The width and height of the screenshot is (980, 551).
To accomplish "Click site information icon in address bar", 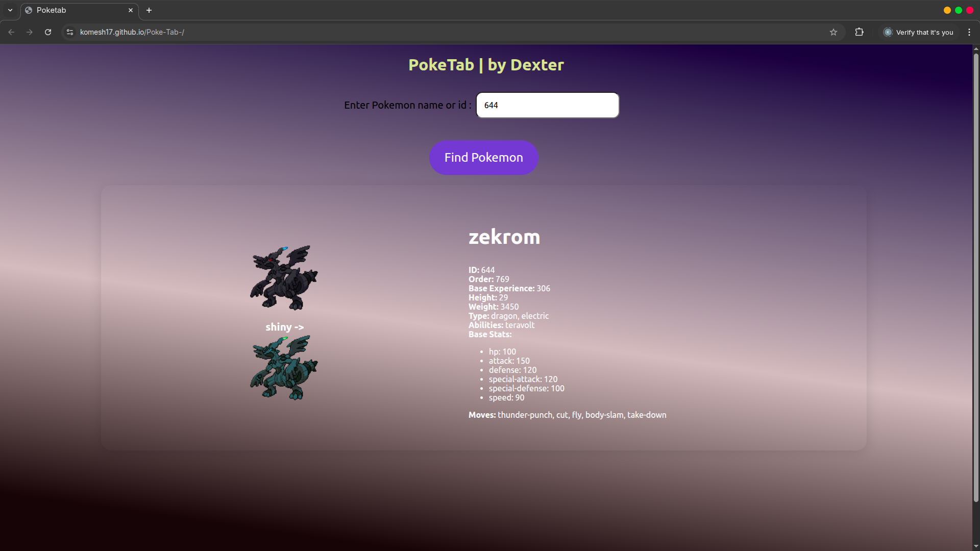I will (70, 32).
